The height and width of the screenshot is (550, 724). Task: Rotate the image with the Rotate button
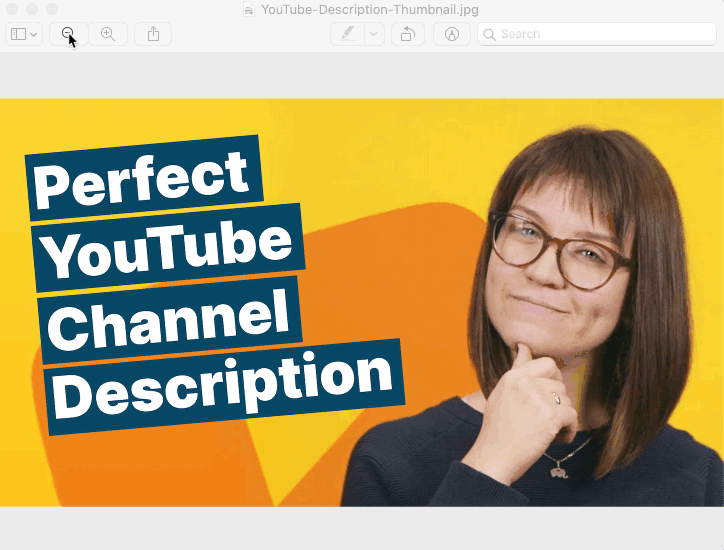(408, 34)
